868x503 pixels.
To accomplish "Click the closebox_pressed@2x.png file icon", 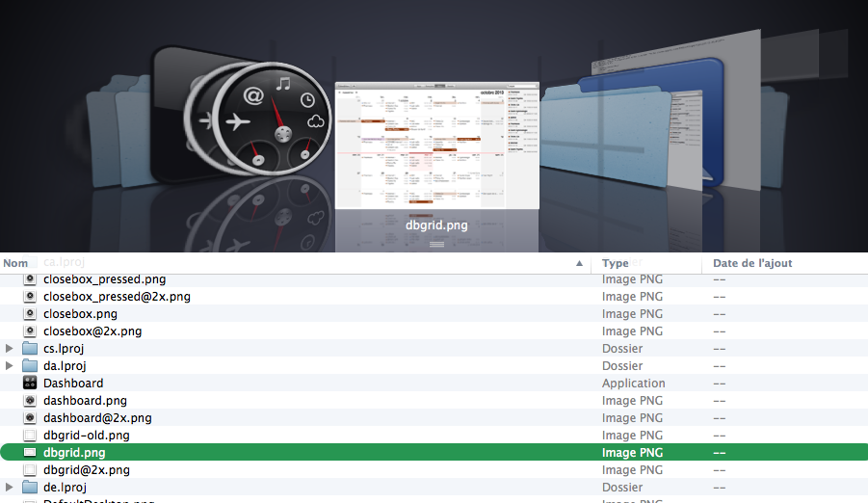I will [x=30, y=297].
